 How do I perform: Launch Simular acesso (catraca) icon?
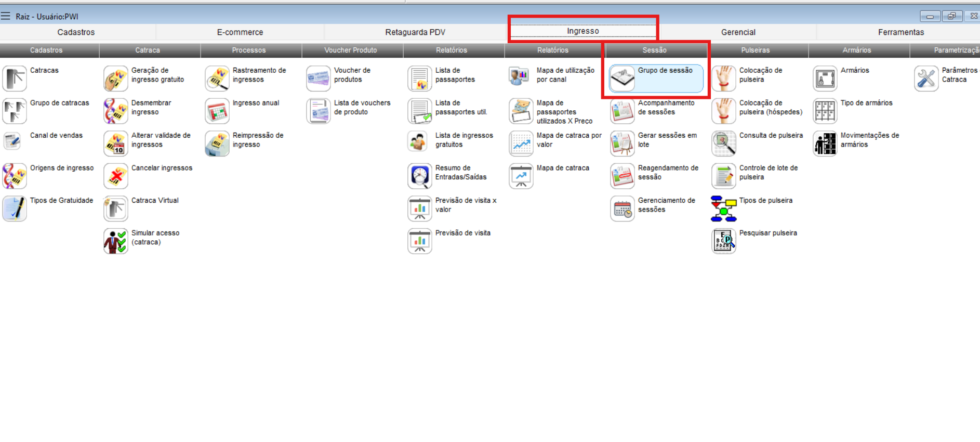pyautogui.click(x=116, y=241)
